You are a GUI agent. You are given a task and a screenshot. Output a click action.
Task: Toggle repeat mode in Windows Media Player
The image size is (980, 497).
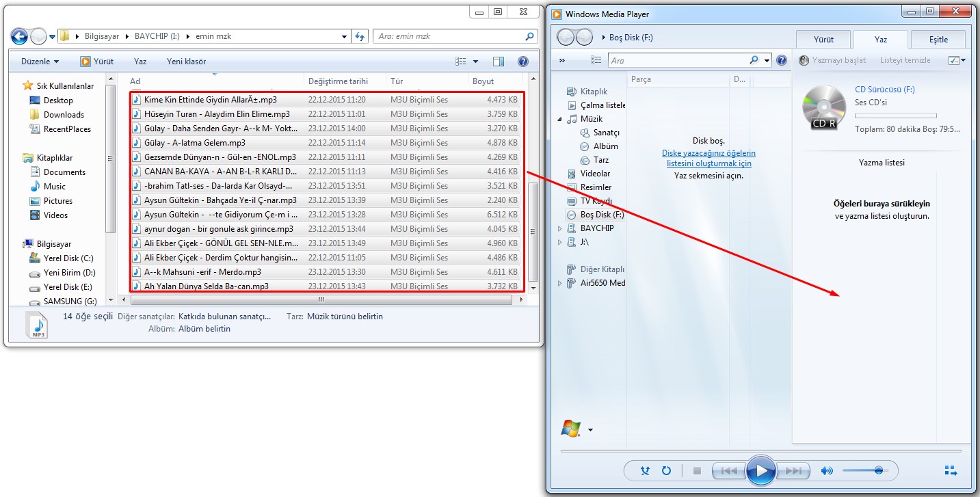tap(666, 470)
